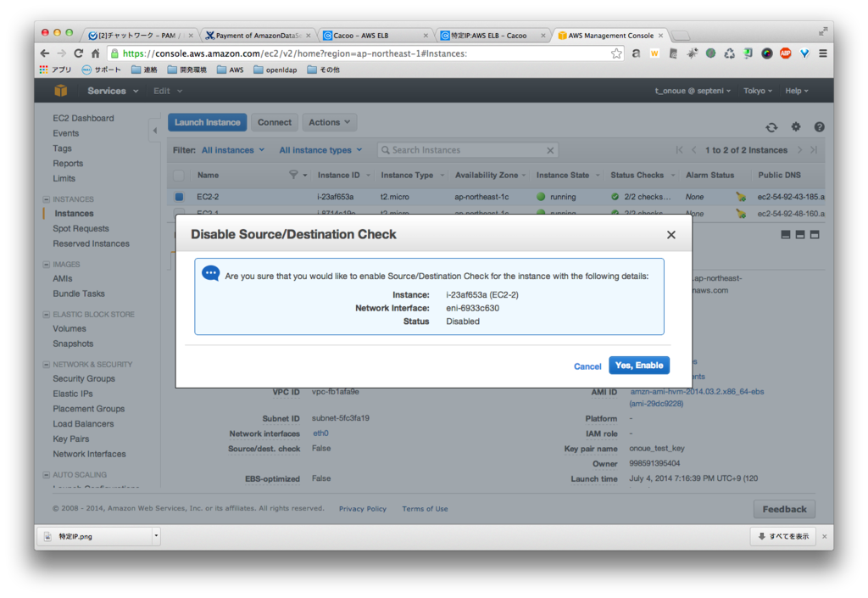Viewport: 868px width, 598px height.
Task: Switch to the Cacoo - AWS ELB tab
Action: 376,36
